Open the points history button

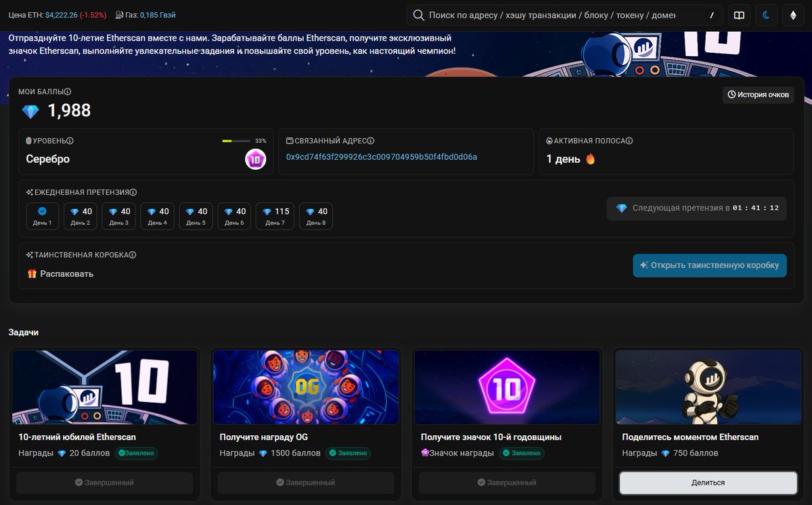[x=759, y=95]
